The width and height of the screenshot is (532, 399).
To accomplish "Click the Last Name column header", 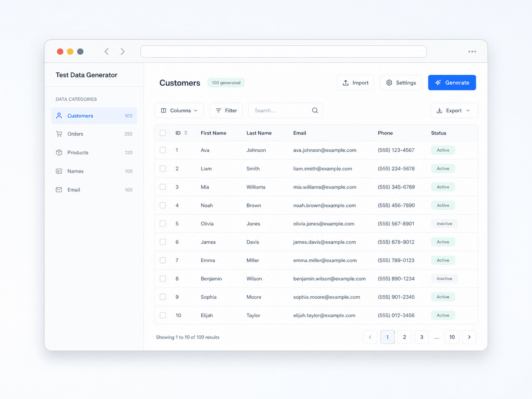I will click(259, 133).
